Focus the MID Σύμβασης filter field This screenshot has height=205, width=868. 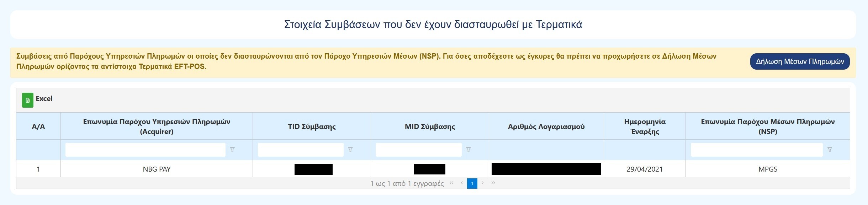coord(418,150)
